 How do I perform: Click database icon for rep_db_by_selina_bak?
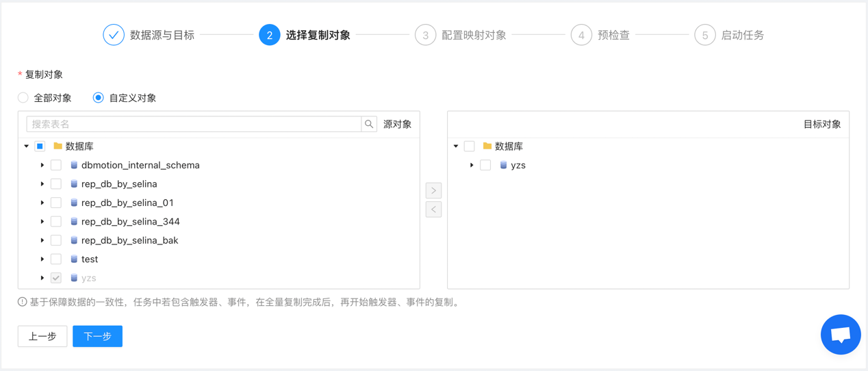74,240
